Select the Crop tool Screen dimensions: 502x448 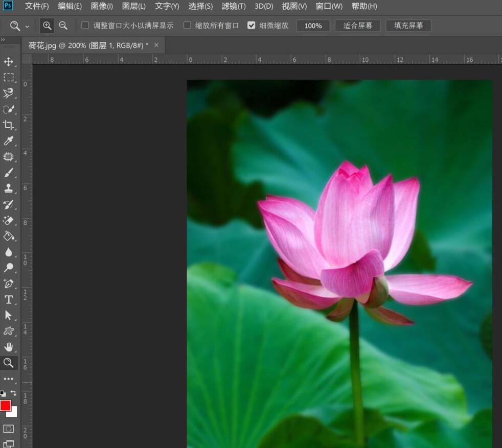[x=8, y=125]
